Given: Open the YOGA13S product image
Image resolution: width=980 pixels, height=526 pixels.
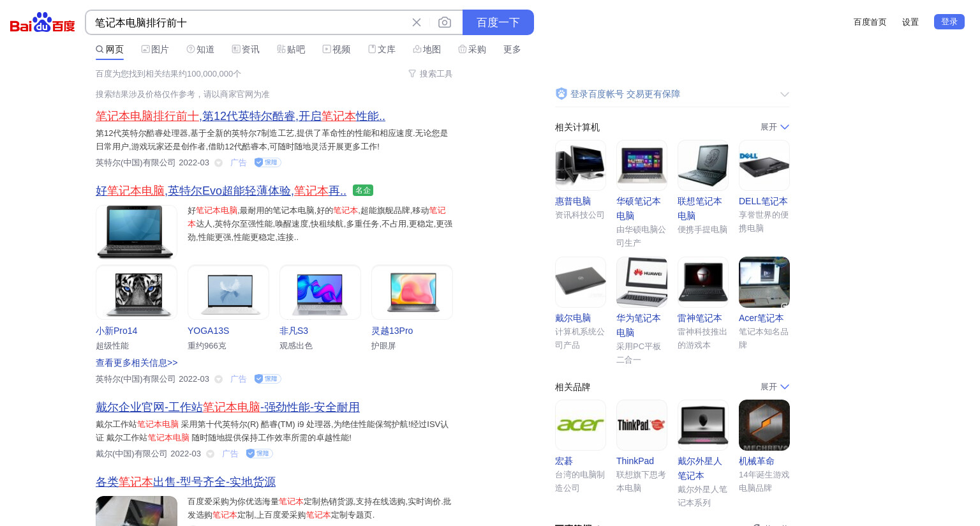Looking at the screenshot, I should [x=228, y=292].
